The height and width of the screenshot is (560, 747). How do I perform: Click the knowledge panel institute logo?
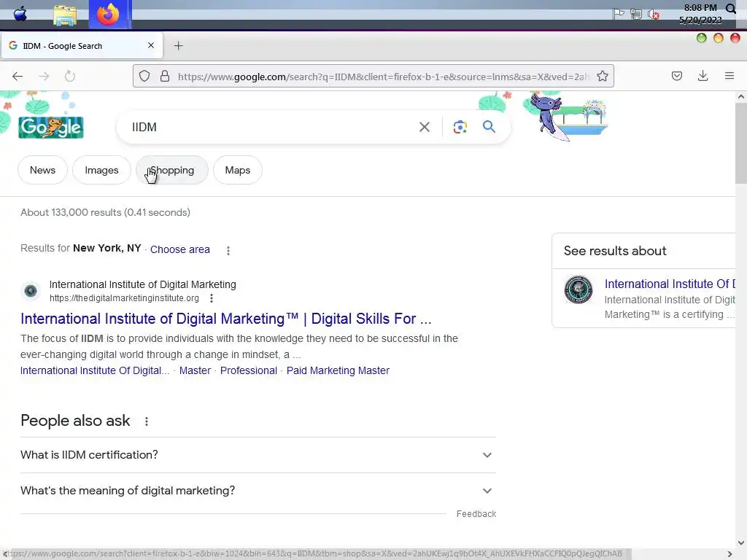(x=578, y=289)
